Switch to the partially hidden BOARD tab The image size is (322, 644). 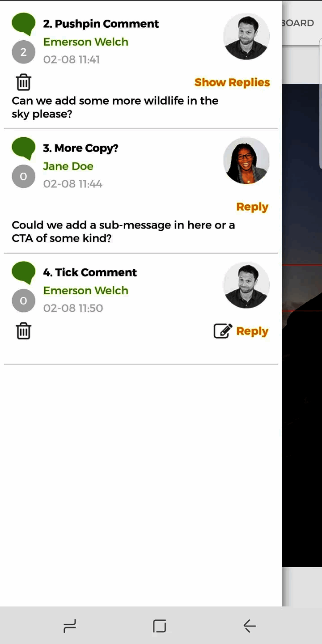(298, 23)
